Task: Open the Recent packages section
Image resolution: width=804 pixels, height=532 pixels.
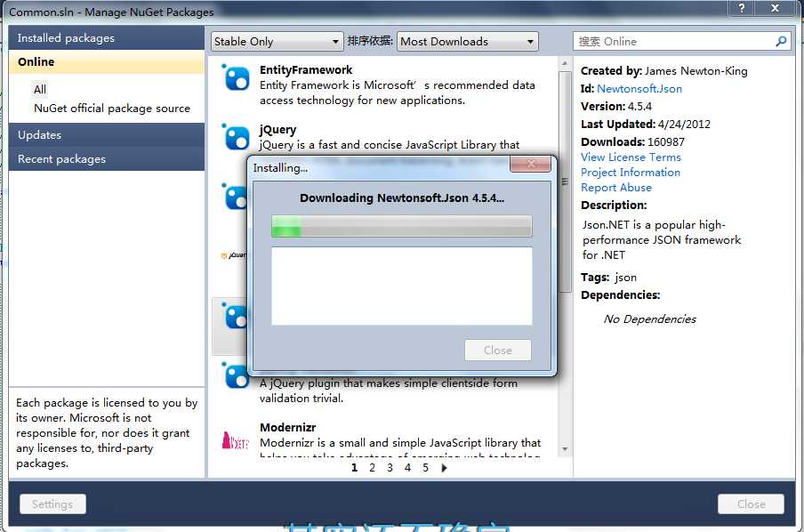Action: pyautogui.click(x=106, y=159)
